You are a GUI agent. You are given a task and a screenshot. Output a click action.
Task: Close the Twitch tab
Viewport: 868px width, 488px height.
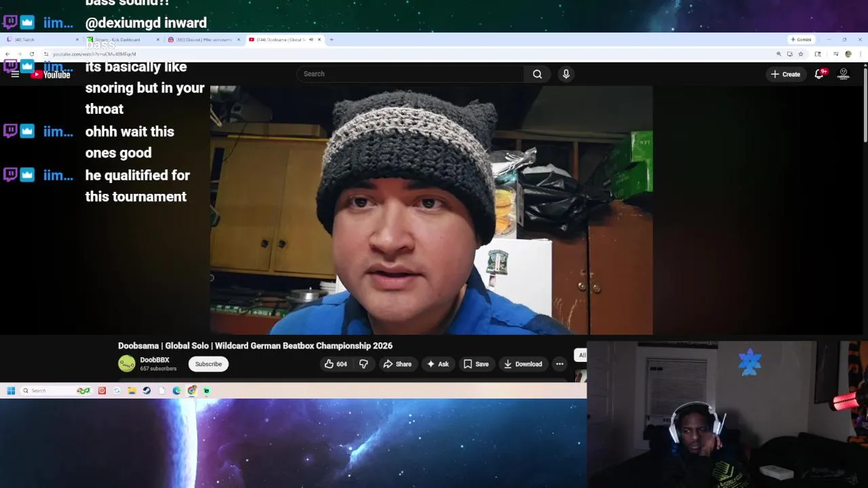[x=77, y=39]
